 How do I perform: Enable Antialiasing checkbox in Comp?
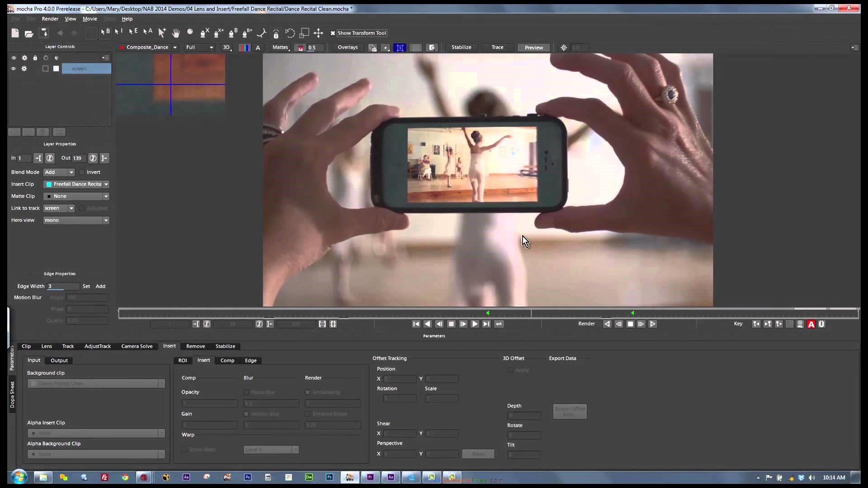307,391
